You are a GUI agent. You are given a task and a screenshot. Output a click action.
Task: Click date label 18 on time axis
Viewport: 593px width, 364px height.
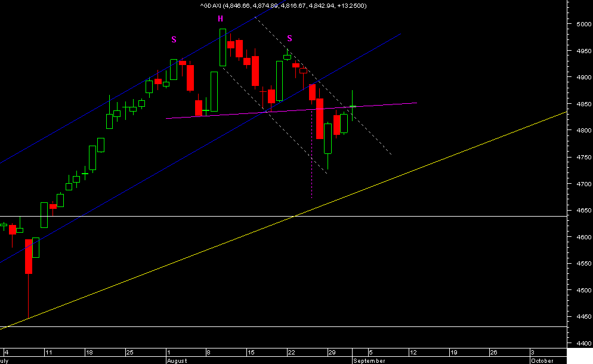(89, 352)
